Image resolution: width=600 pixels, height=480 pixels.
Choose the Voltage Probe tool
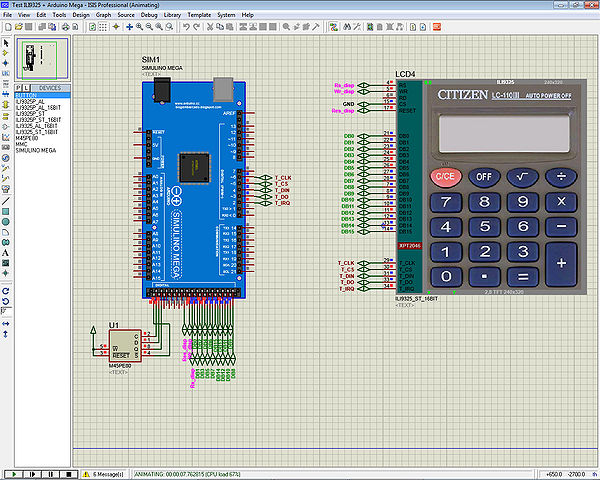(x=6, y=168)
